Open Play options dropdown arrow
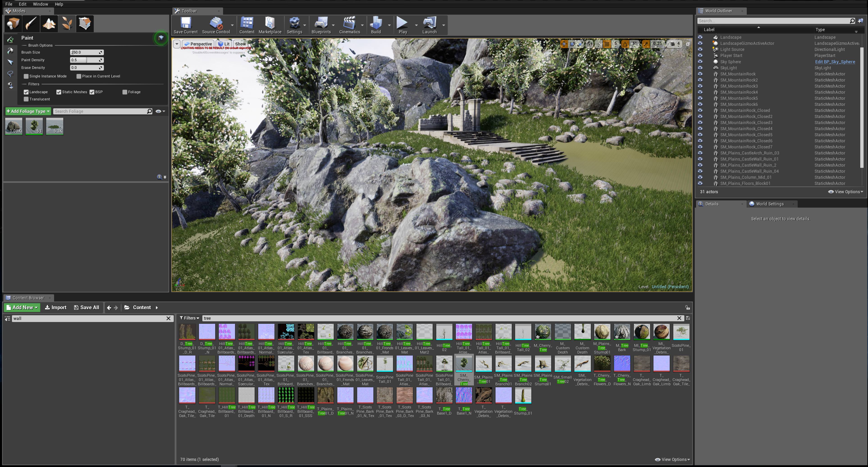 (416, 25)
